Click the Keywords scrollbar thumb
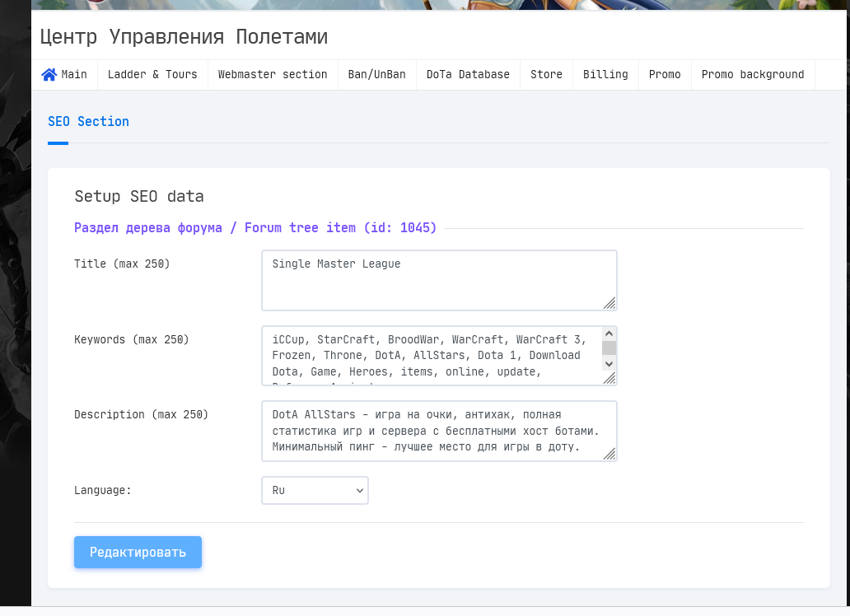Image resolution: width=850 pixels, height=616 pixels. (x=609, y=348)
